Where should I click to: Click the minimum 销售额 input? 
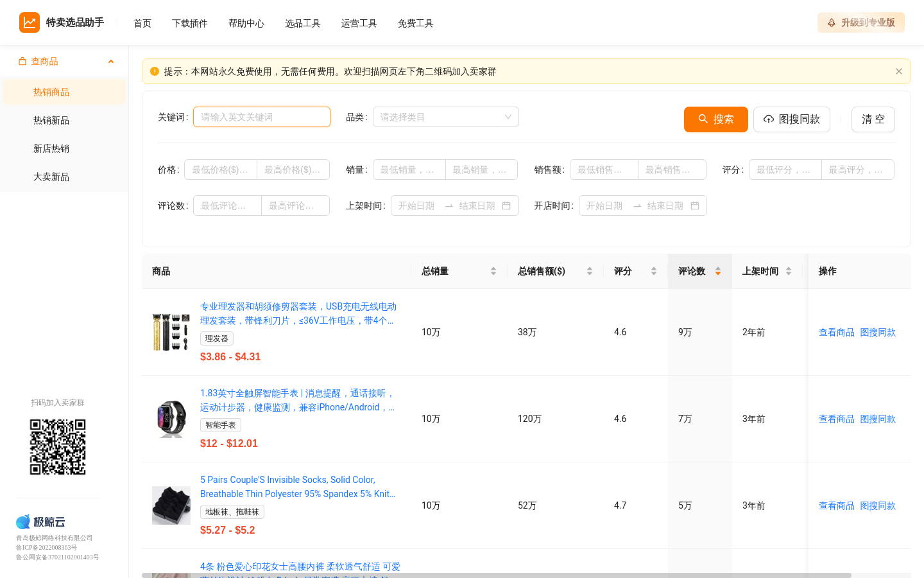pos(604,170)
